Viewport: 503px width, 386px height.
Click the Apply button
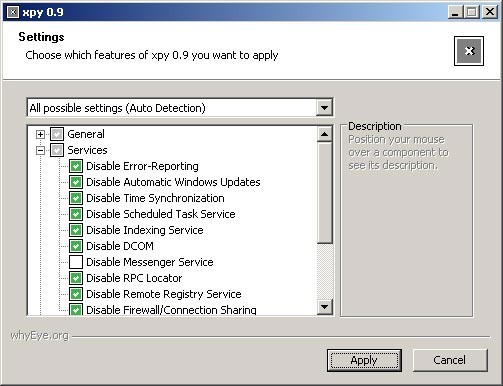[x=364, y=360]
